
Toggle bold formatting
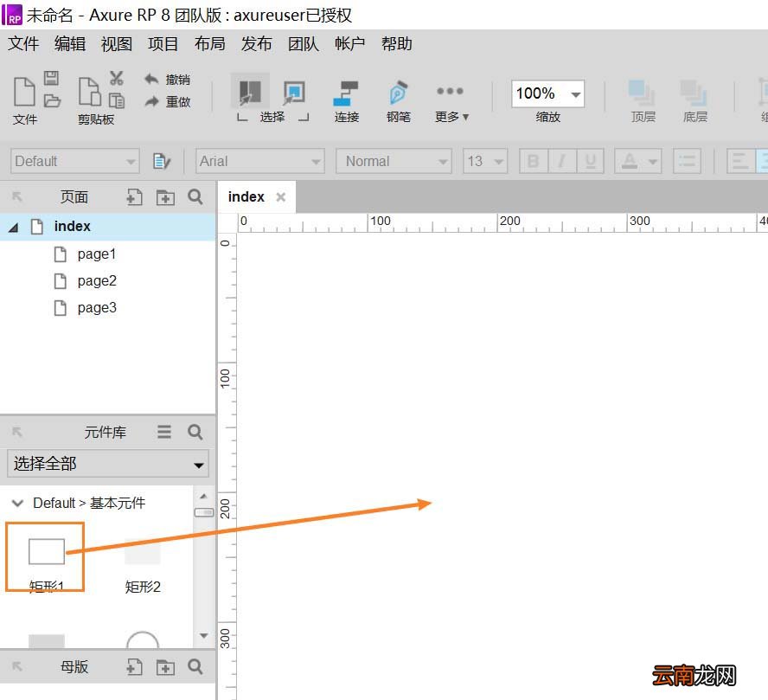point(534,161)
